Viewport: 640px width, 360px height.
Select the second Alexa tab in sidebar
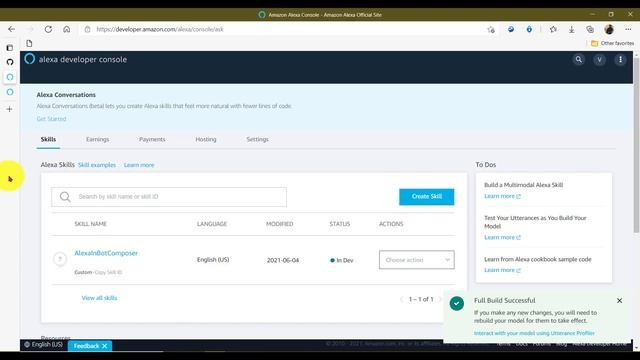(10, 92)
